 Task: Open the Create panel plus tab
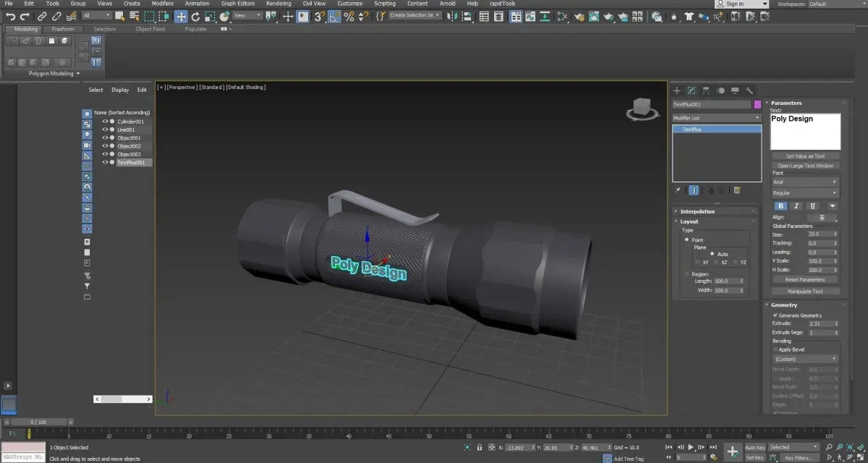pyautogui.click(x=677, y=91)
